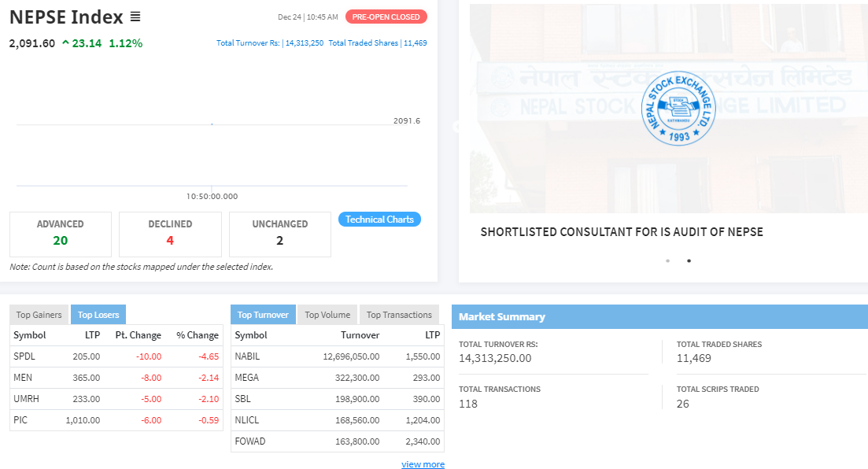This screenshot has width=868, height=469.
Task: Select FOWAD in Top Turnover table
Action: [250, 441]
